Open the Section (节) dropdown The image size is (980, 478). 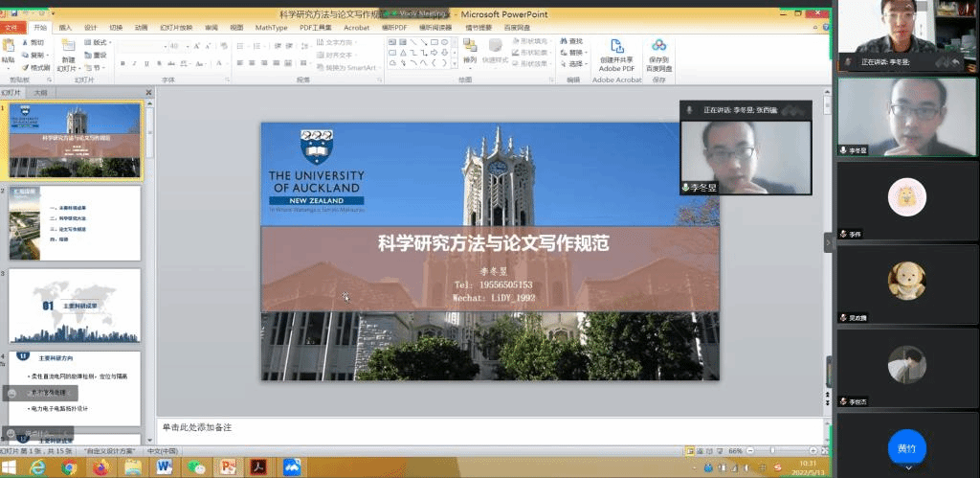(x=96, y=68)
